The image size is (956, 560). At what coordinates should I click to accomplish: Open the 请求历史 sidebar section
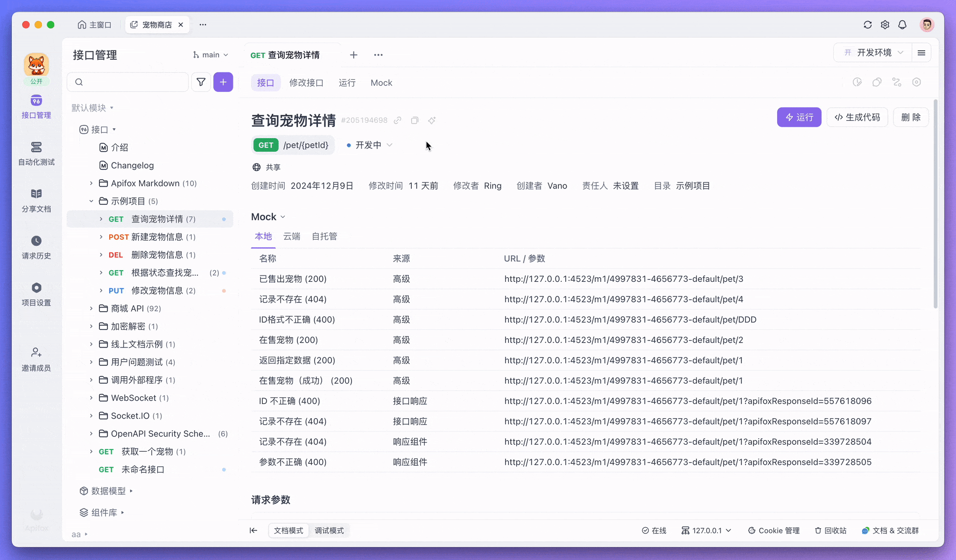[36, 247]
